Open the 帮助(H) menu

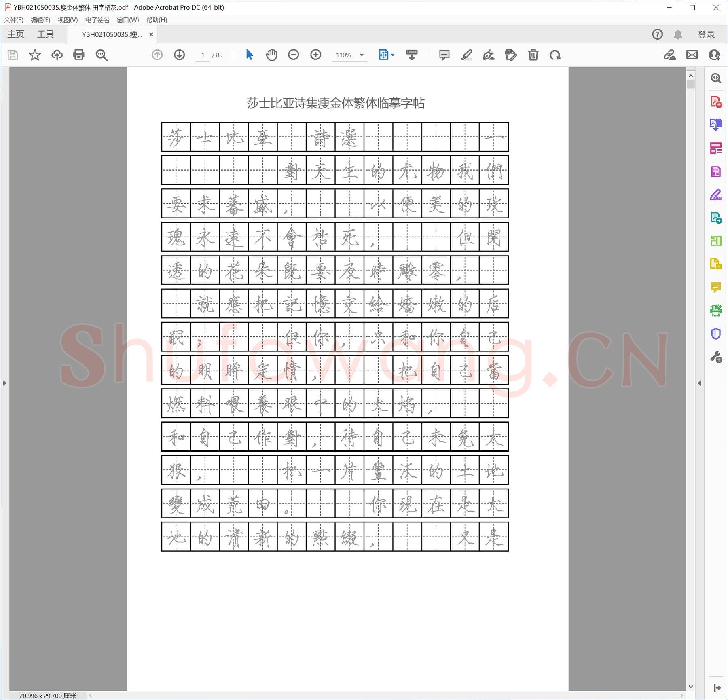coord(157,20)
